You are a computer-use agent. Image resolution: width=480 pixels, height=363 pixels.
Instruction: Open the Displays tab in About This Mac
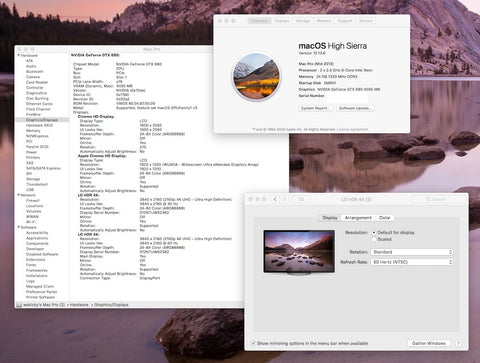282,21
